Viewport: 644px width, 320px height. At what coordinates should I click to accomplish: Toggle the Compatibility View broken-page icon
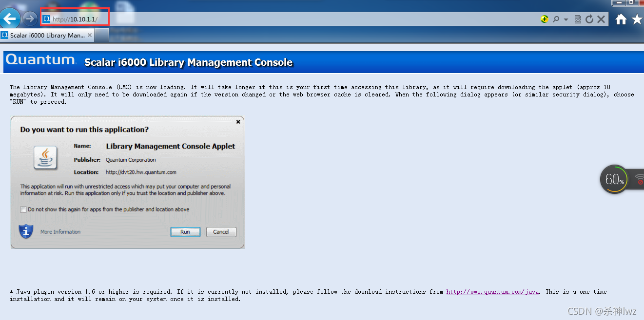(x=578, y=19)
